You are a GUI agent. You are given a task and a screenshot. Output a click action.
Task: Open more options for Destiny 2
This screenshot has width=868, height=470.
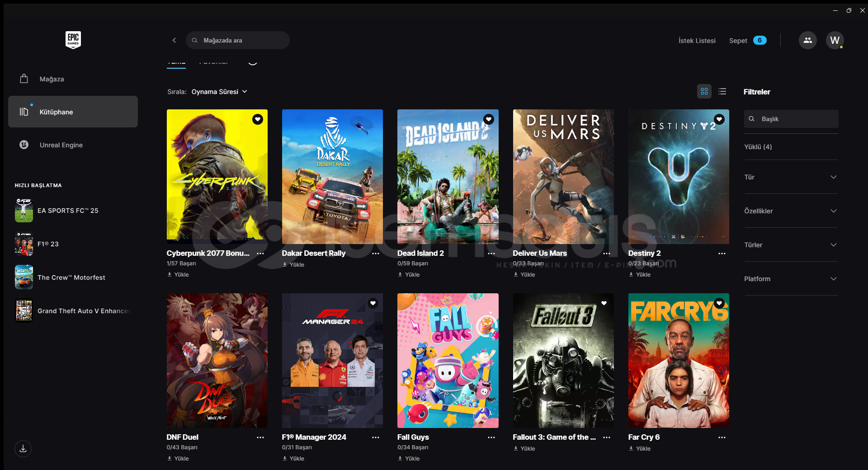(722, 254)
